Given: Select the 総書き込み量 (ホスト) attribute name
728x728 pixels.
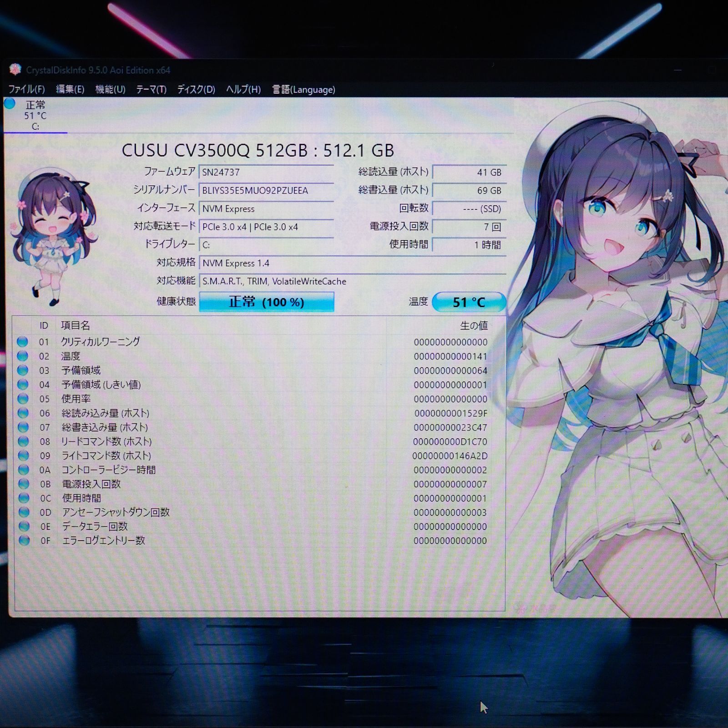Looking at the screenshot, I should point(105,427).
